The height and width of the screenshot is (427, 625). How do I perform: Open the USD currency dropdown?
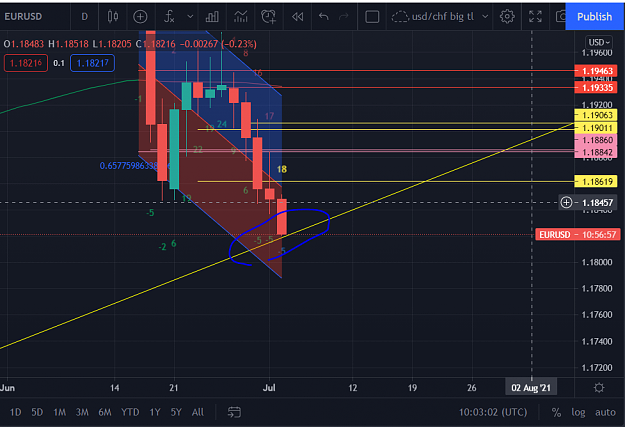click(x=599, y=42)
